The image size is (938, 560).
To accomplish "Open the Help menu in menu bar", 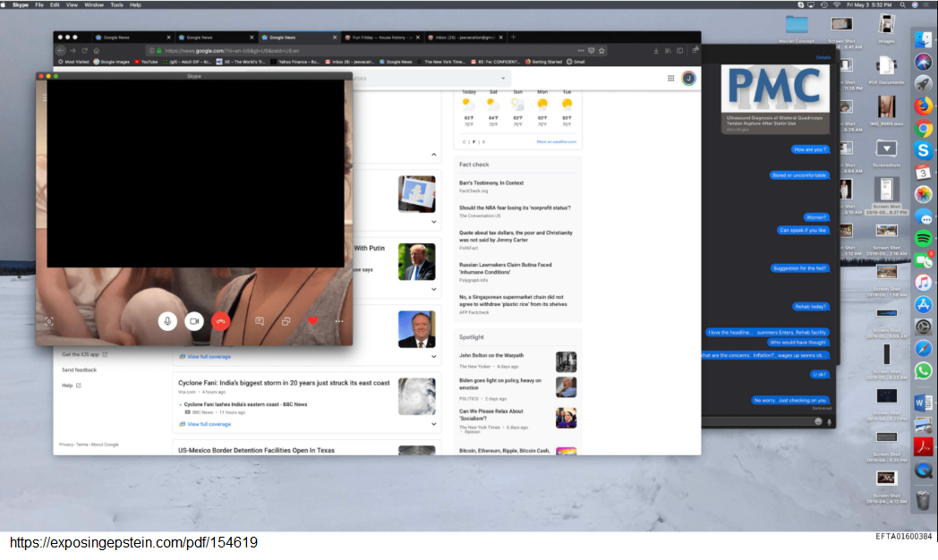I will (x=136, y=4).
